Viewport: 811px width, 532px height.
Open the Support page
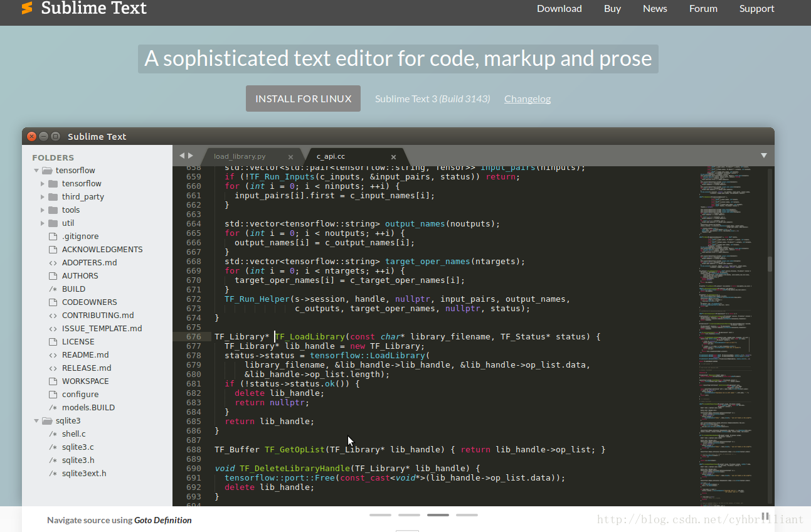756,8
